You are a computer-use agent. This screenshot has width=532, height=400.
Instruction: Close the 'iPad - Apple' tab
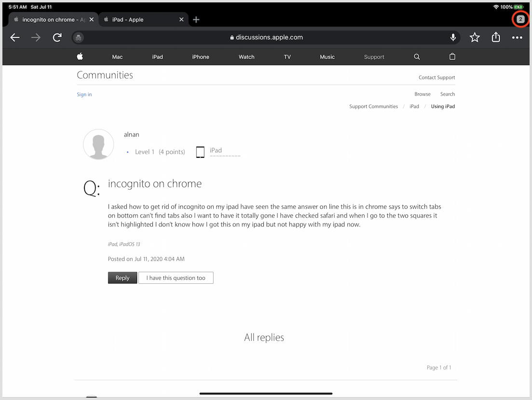pos(181,20)
